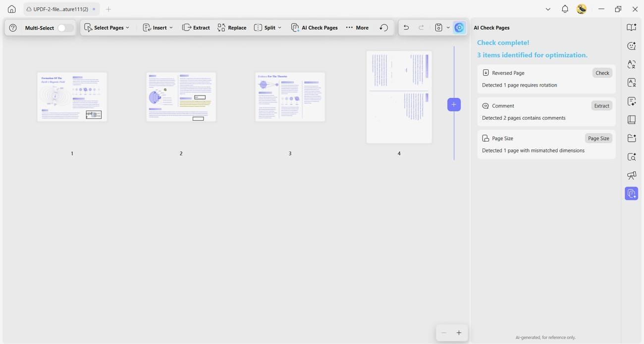Screen dimensions: 644x344
Task: Open the search document sidebar icon
Action: click(631, 157)
